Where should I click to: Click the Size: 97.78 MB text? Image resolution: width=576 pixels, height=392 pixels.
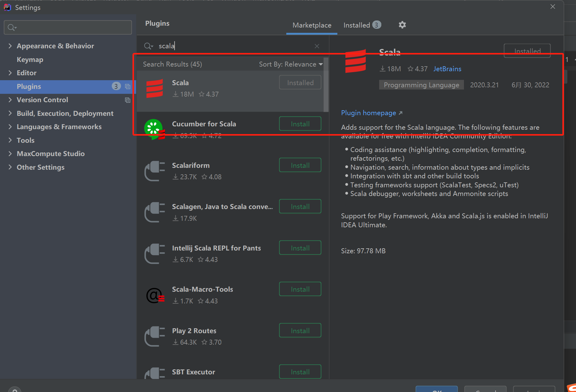[363, 251]
